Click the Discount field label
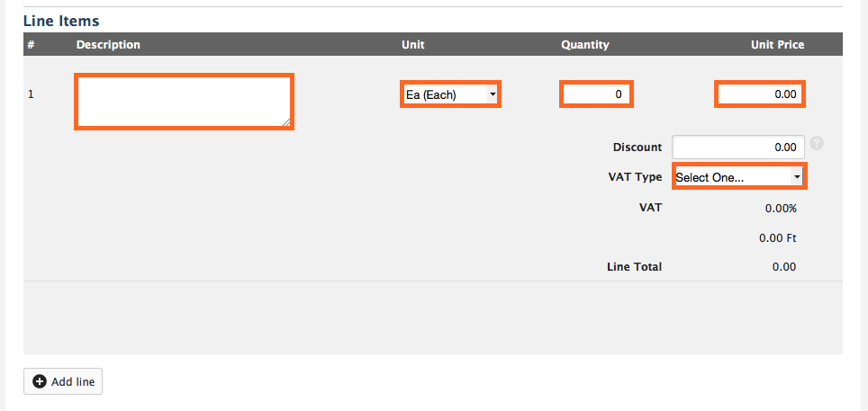The image size is (868, 411). pyautogui.click(x=637, y=147)
